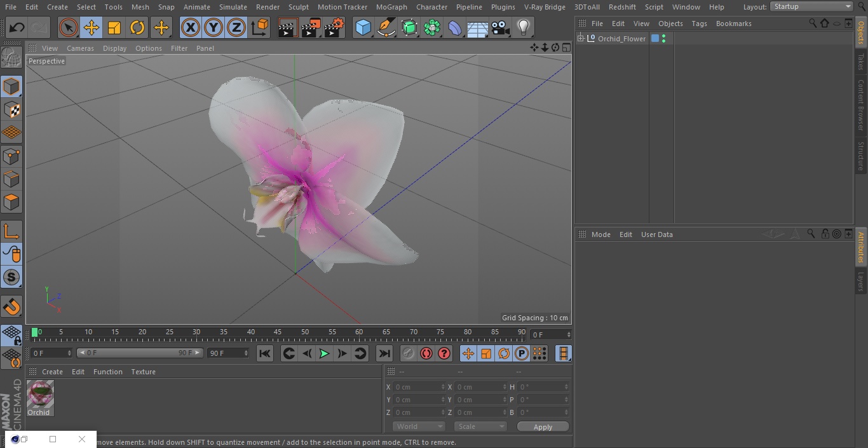This screenshot has width=868, height=448.
Task: Open the spline Pen tool
Action: tap(386, 27)
